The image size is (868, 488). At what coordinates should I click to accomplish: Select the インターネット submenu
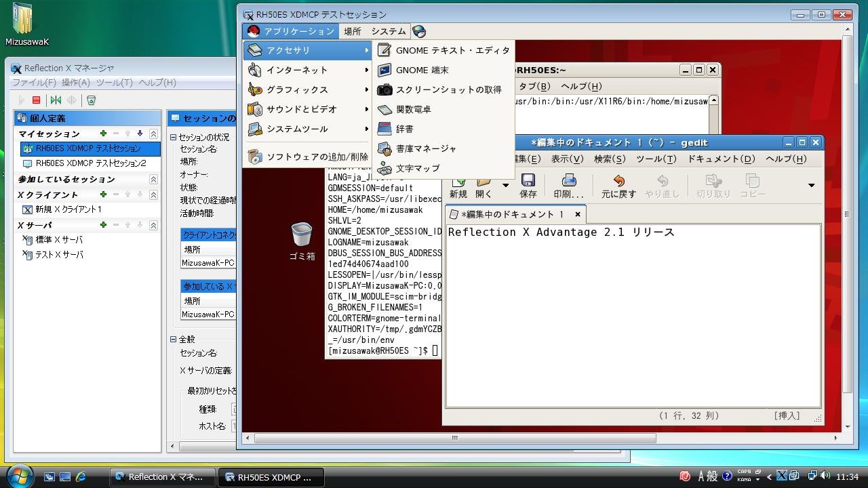pyautogui.click(x=308, y=70)
